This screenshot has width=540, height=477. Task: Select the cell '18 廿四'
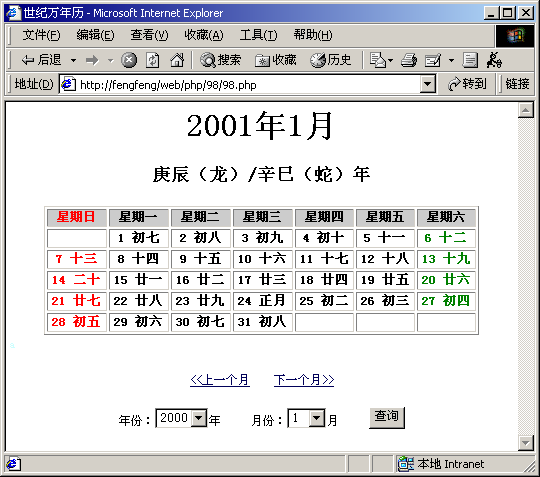pos(324,280)
